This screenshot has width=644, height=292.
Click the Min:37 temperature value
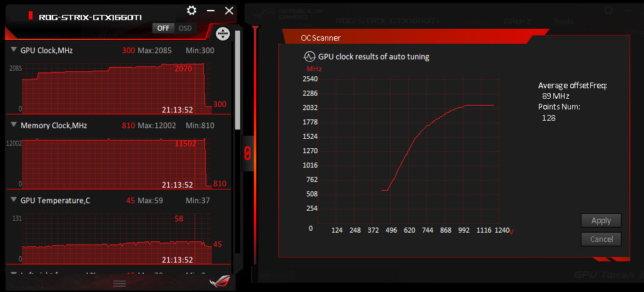198,201
